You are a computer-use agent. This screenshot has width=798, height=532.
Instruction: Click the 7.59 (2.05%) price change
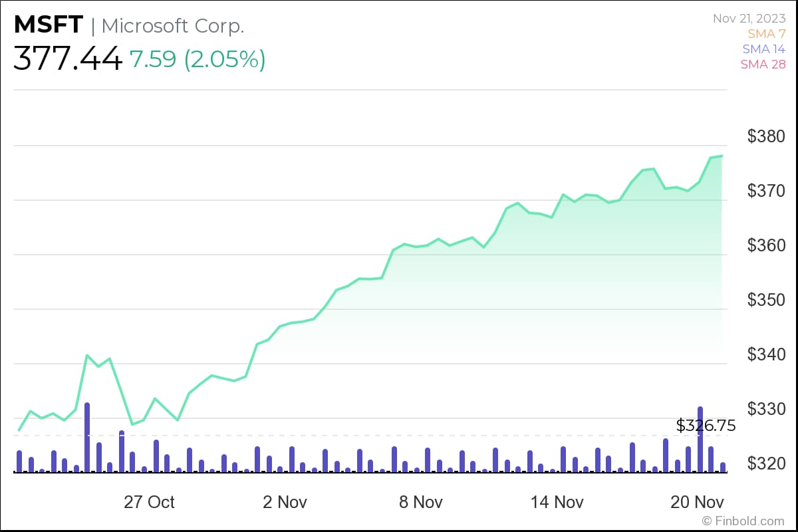pos(198,59)
